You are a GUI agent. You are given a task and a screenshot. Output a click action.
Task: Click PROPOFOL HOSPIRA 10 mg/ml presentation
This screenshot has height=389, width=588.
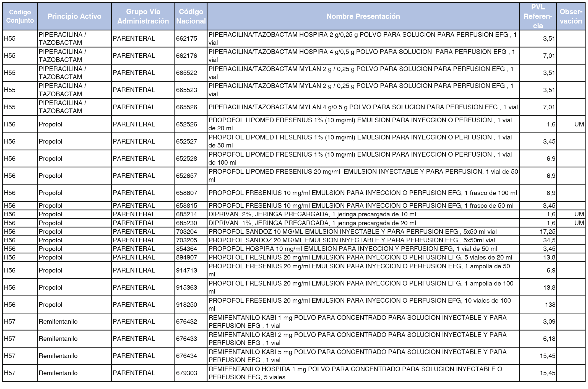pos(353,249)
